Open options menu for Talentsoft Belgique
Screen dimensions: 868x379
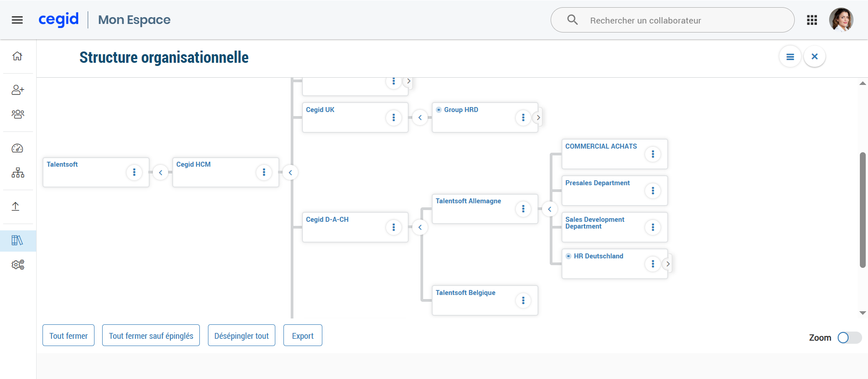pyautogui.click(x=523, y=300)
